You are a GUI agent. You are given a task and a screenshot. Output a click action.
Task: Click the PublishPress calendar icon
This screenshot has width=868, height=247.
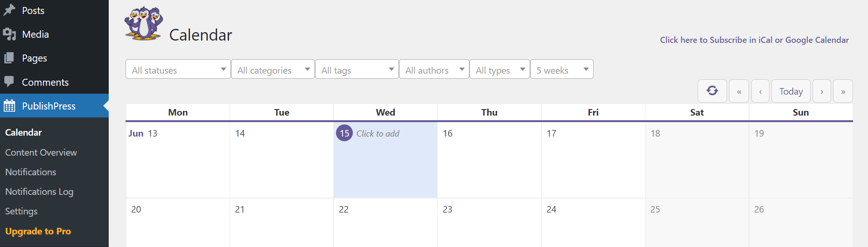coord(9,106)
